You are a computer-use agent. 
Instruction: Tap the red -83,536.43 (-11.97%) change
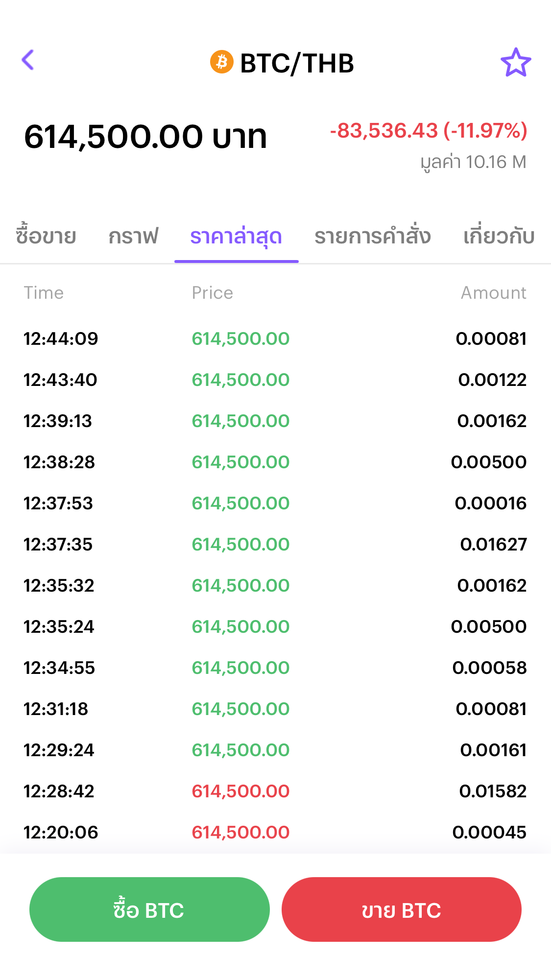tap(429, 131)
